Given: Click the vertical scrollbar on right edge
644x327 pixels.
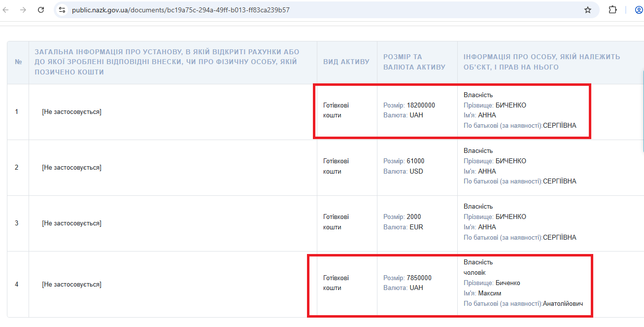Looking at the screenshot, I should point(643,111).
